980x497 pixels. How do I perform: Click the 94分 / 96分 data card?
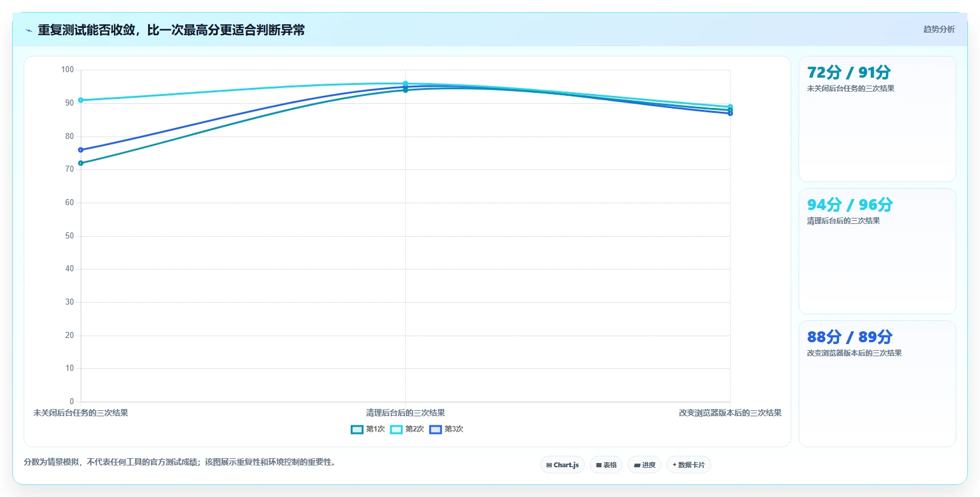(x=877, y=251)
